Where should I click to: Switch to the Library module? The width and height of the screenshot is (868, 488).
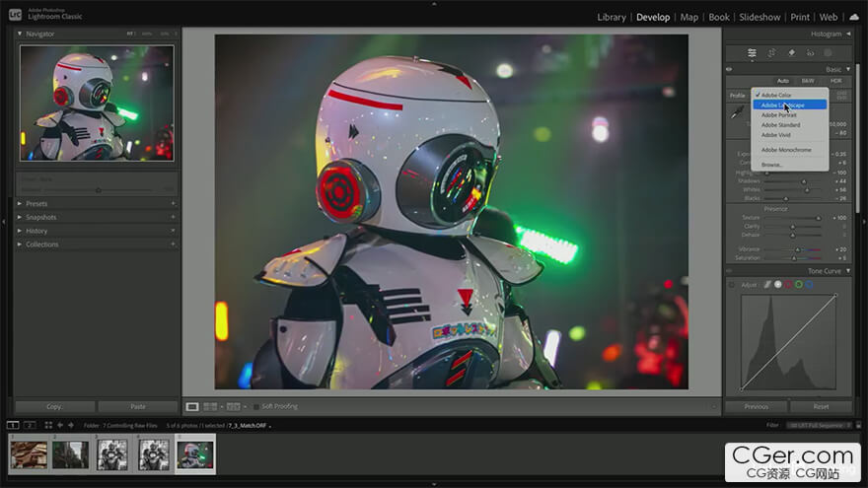pyautogui.click(x=611, y=17)
